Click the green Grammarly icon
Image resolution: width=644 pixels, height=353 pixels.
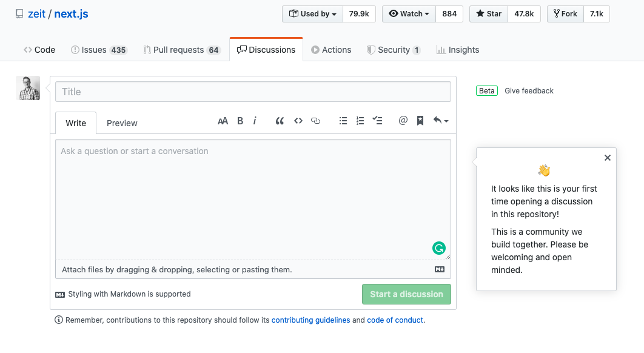[x=439, y=248]
